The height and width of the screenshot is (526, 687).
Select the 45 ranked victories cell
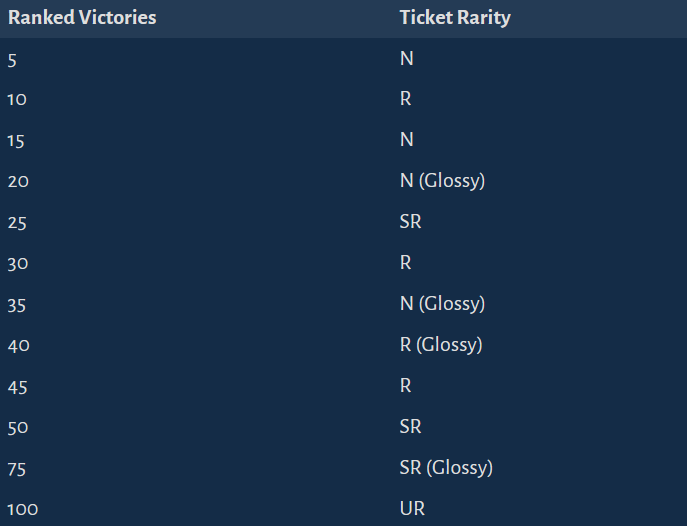(x=18, y=388)
